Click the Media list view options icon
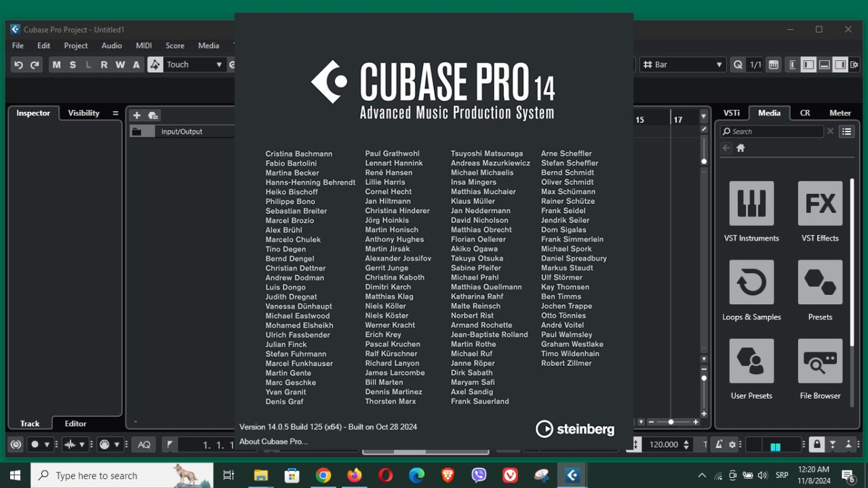 [x=846, y=131]
